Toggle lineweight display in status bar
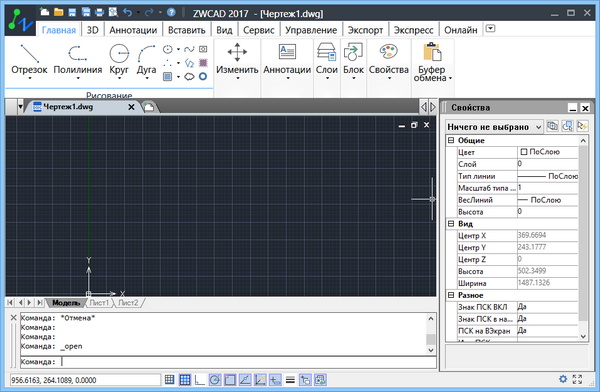 click(x=290, y=380)
